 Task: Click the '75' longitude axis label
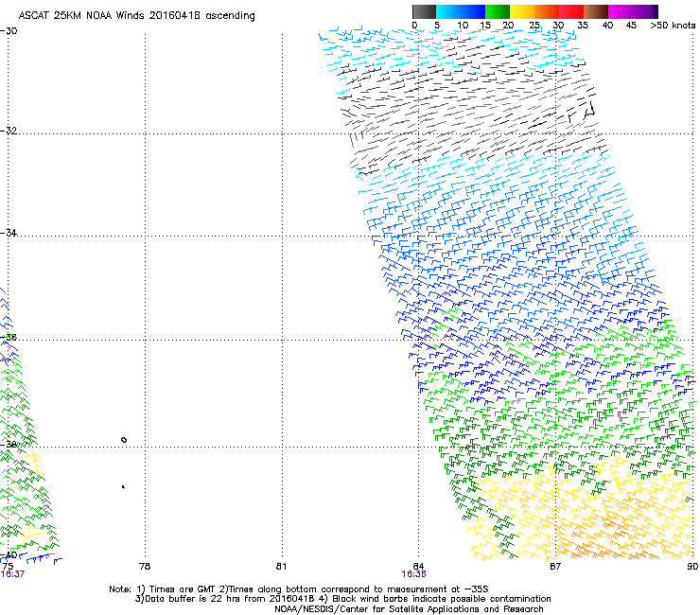(x=8, y=567)
